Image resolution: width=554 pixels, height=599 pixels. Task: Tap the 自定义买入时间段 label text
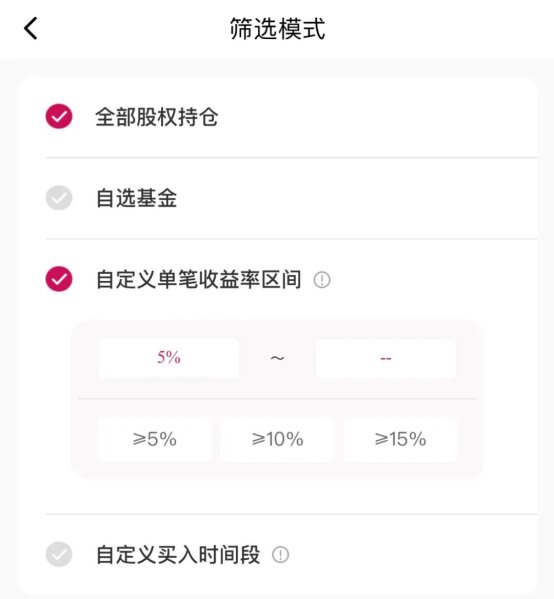pyautogui.click(x=178, y=554)
